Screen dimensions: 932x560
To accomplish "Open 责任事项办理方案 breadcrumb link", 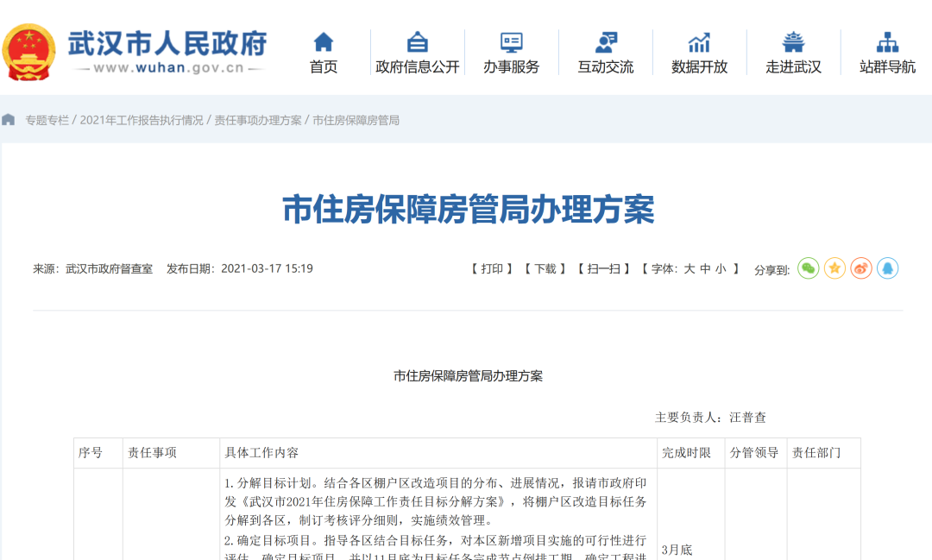I will tap(258, 120).
